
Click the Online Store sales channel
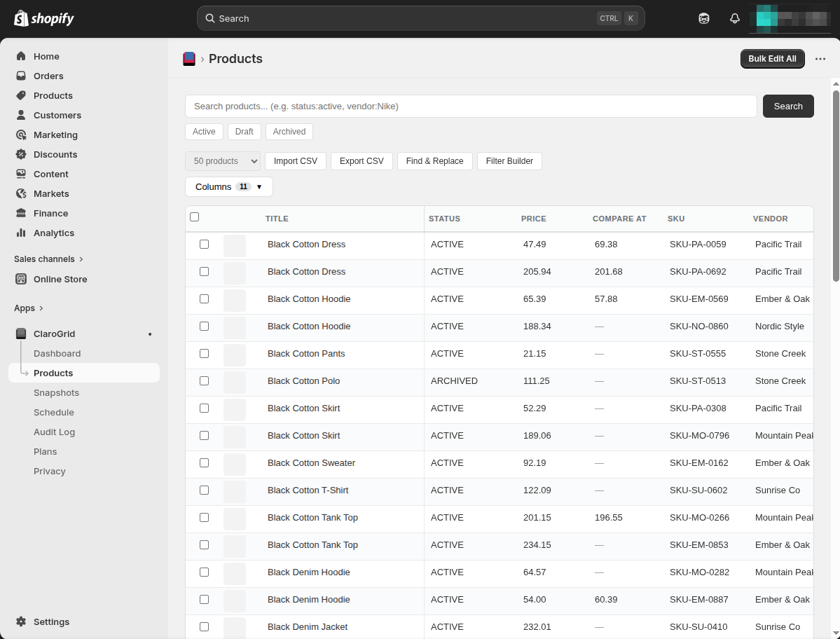coord(60,279)
